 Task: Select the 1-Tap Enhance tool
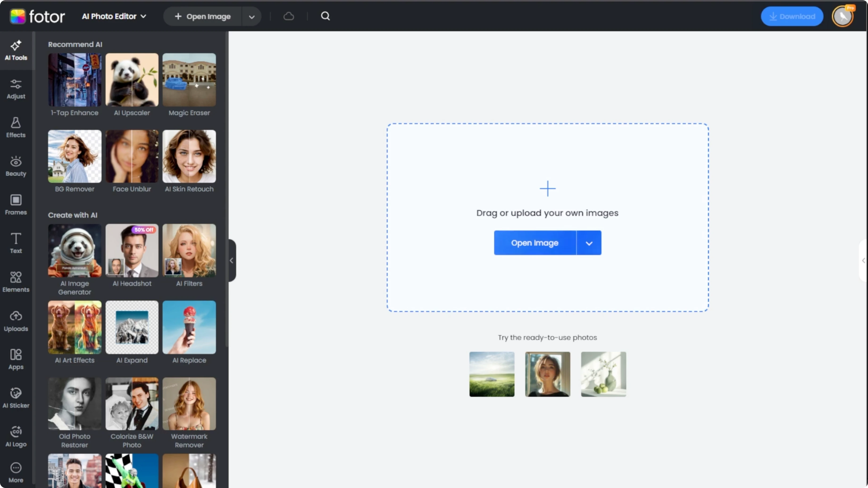75,85
